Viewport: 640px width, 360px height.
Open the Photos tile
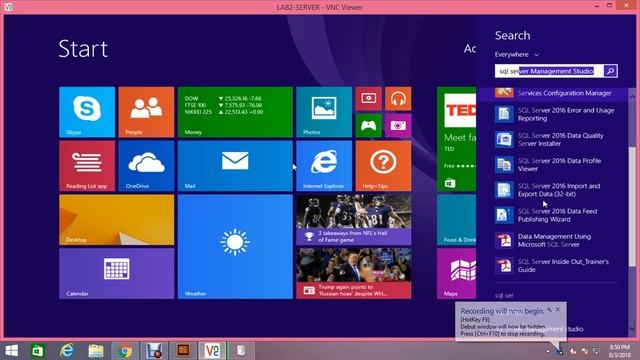(x=324, y=112)
